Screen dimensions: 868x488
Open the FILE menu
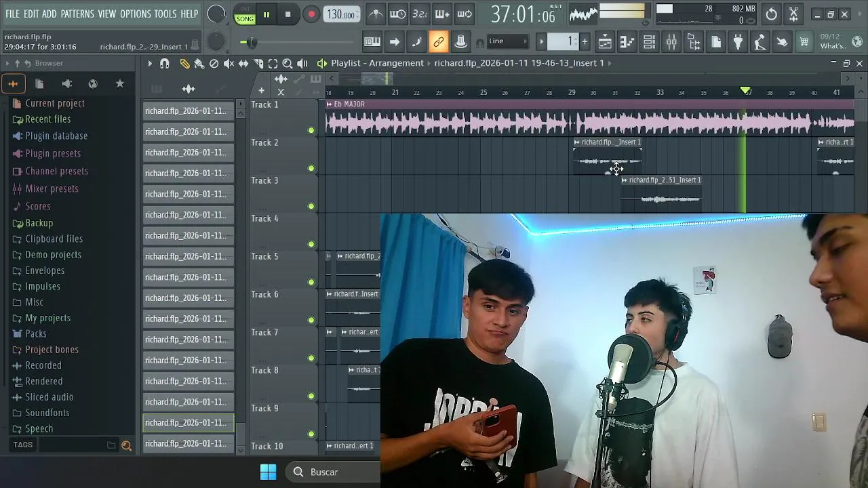(12, 14)
